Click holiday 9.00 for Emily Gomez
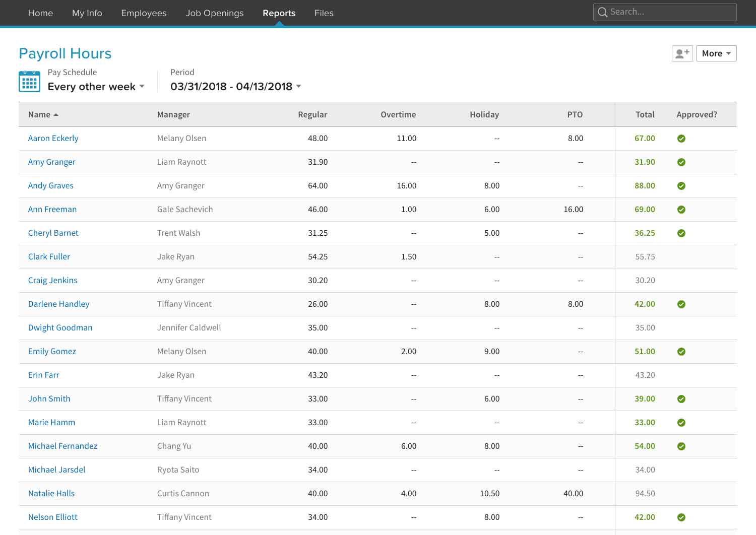 pyautogui.click(x=492, y=351)
